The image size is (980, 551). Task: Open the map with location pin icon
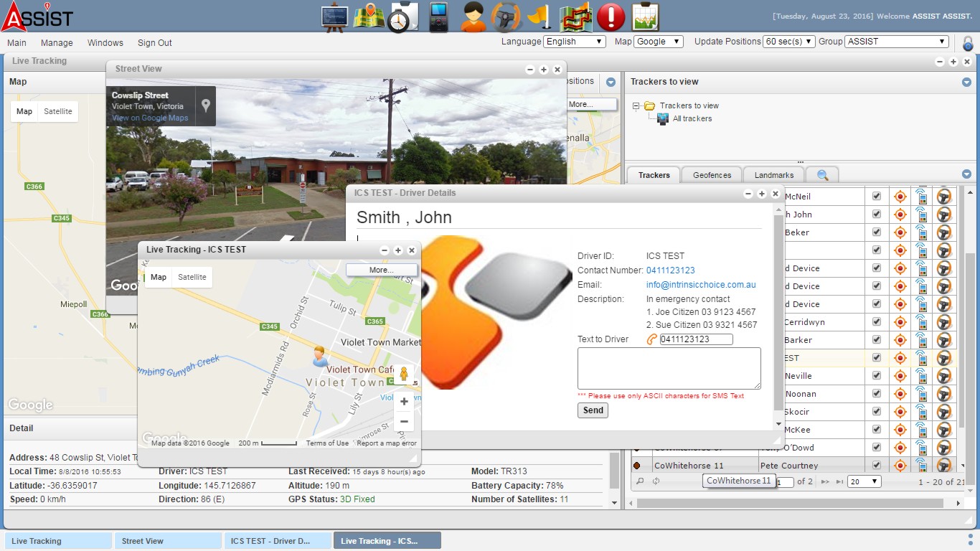369,17
